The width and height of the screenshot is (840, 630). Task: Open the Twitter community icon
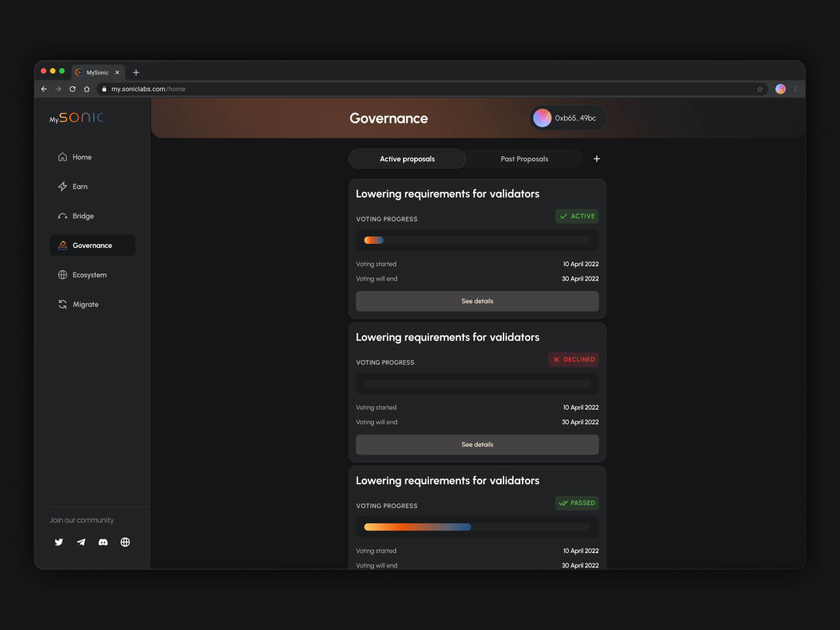coord(58,542)
